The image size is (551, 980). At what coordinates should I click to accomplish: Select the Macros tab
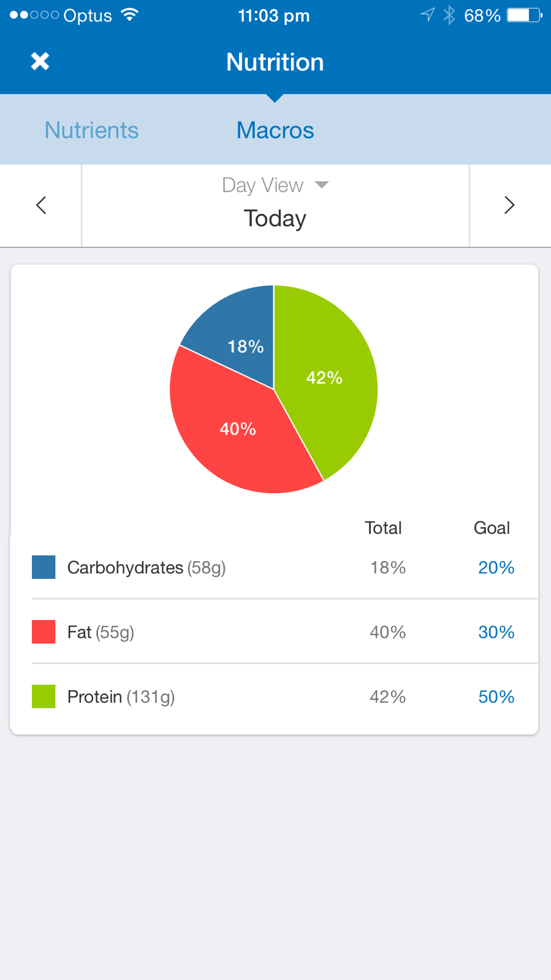275,130
